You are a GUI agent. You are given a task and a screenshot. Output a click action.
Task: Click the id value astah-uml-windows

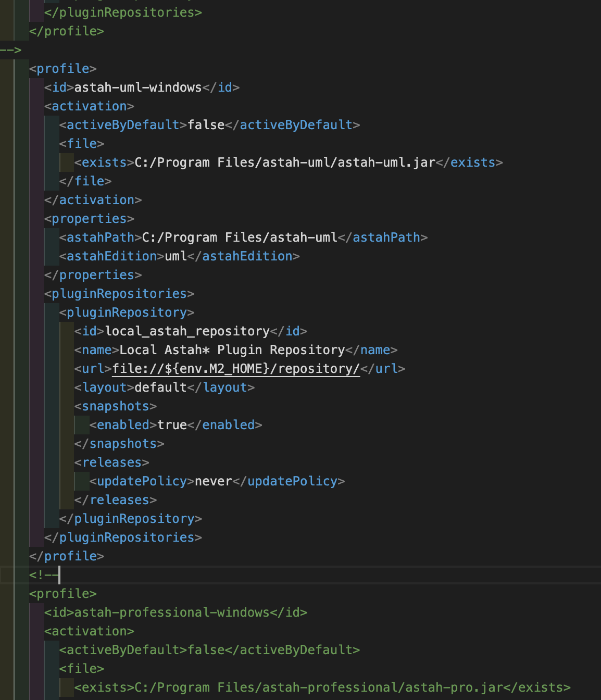[138, 87]
